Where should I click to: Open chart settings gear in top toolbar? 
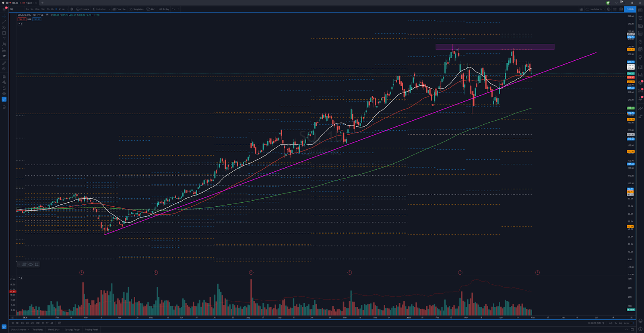tap(609, 9)
